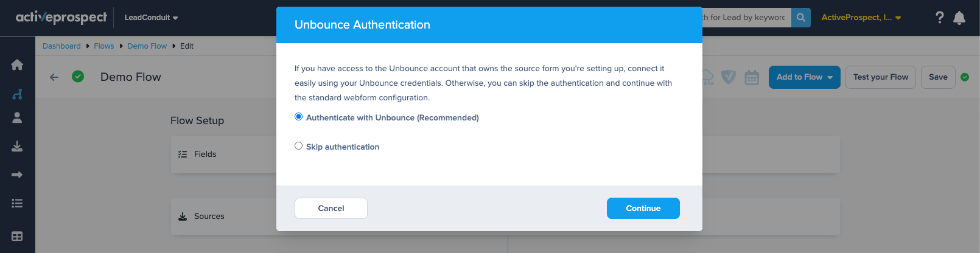Screen dimensions: 980x253
Task: Open the Flows breadcrumb link
Action: 104,46
